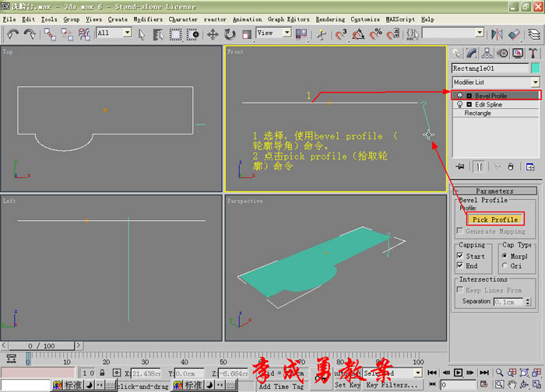Select Rectangle in modifier stack
The height and width of the screenshot is (392, 545).
477,114
